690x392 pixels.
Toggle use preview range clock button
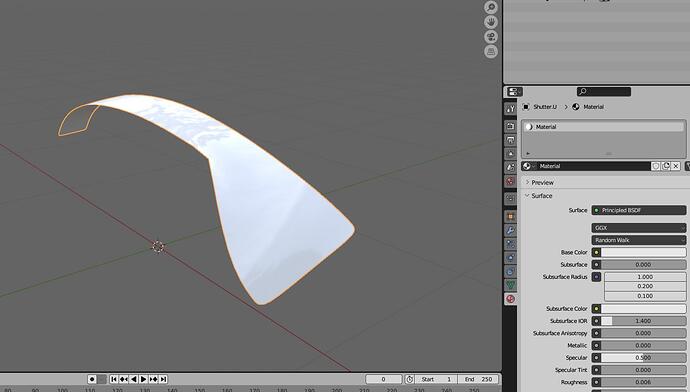[409, 379]
